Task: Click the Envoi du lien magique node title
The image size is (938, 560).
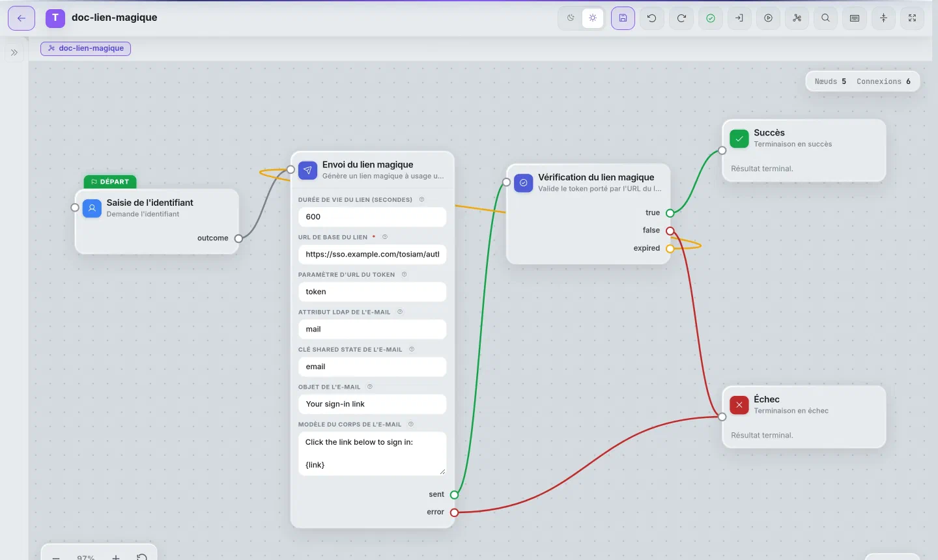Action: click(368, 165)
